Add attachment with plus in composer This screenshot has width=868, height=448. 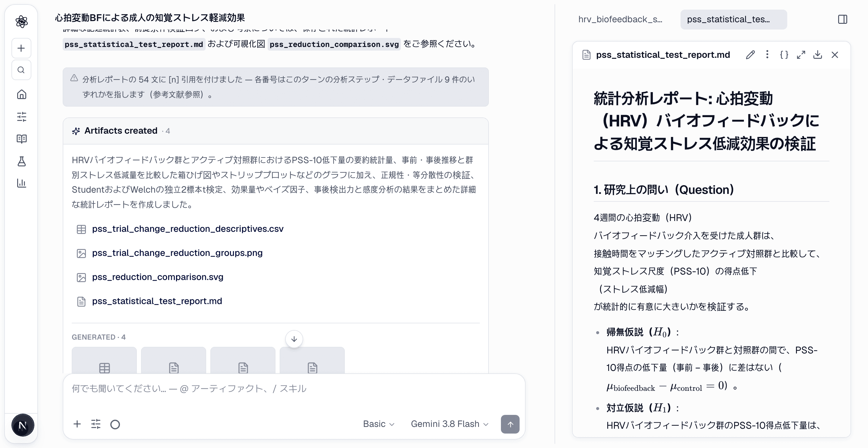77,424
